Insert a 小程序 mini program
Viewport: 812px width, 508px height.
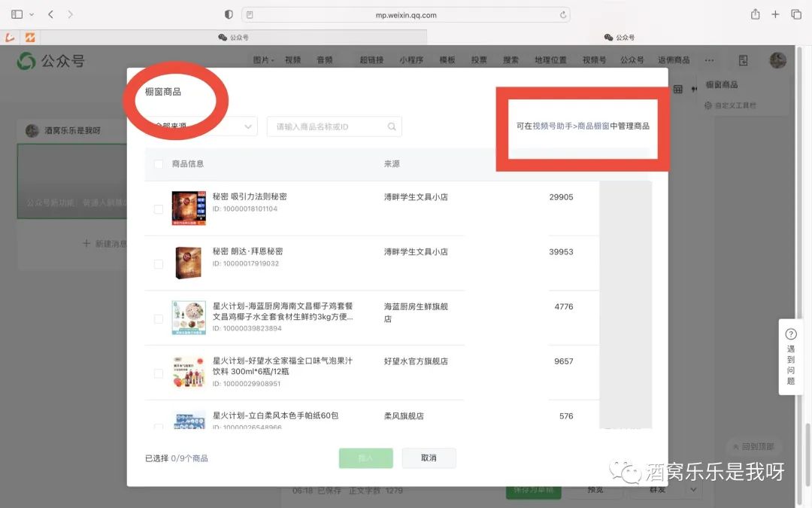(x=410, y=60)
